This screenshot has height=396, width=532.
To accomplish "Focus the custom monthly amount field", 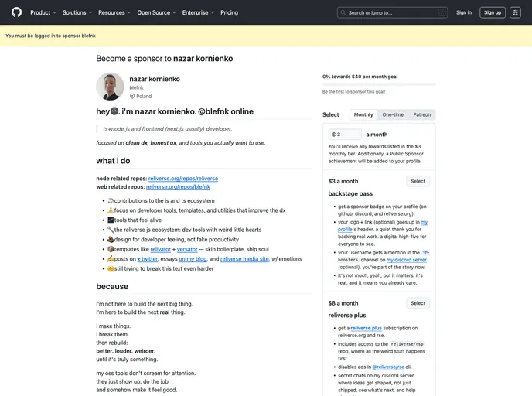I will coord(348,135).
